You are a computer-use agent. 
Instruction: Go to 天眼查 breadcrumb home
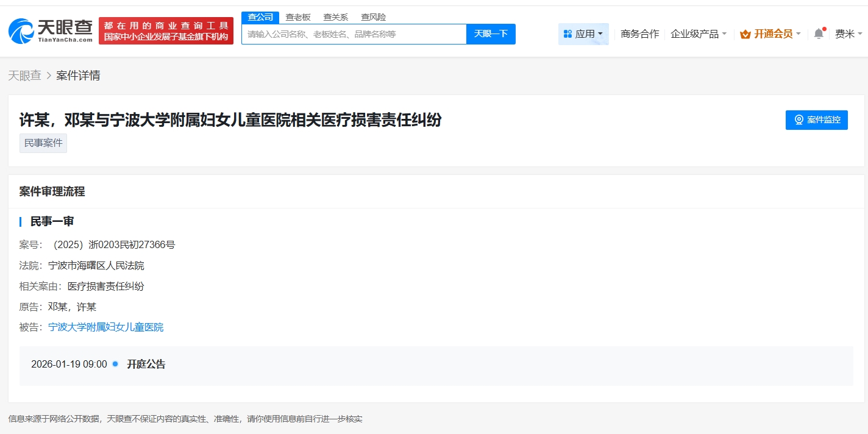(x=24, y=76)
